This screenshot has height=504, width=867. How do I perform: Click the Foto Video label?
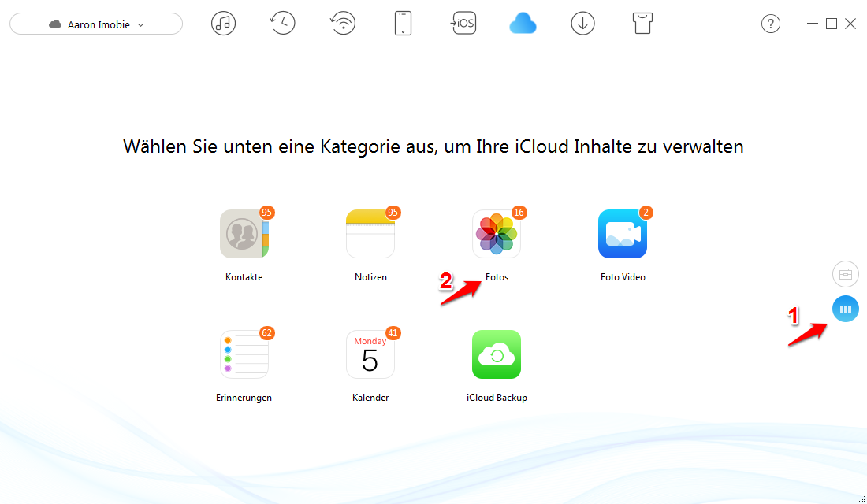point(623,277)
